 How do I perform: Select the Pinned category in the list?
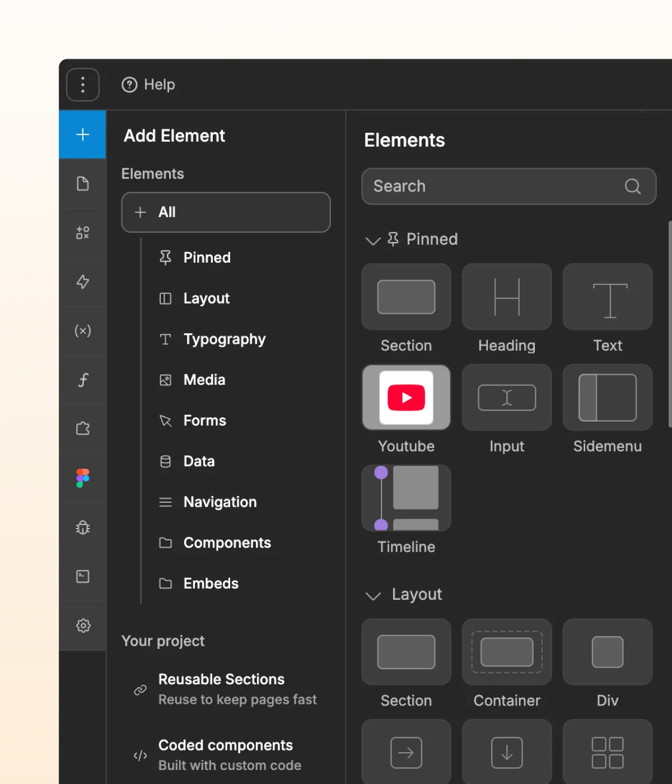coord(195,258)
